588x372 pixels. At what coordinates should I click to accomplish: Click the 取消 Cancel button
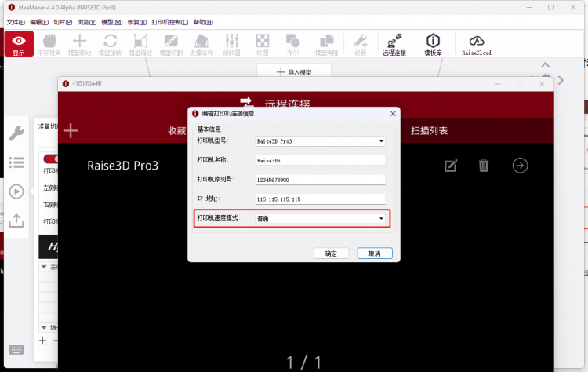point(375,253)
